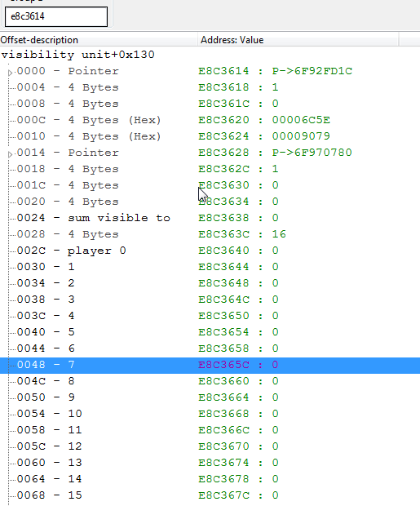The height and width of the screenshot is (506, 420).
Task: Click value 'E8C3638 : 0'
Action: click(238, 218)
